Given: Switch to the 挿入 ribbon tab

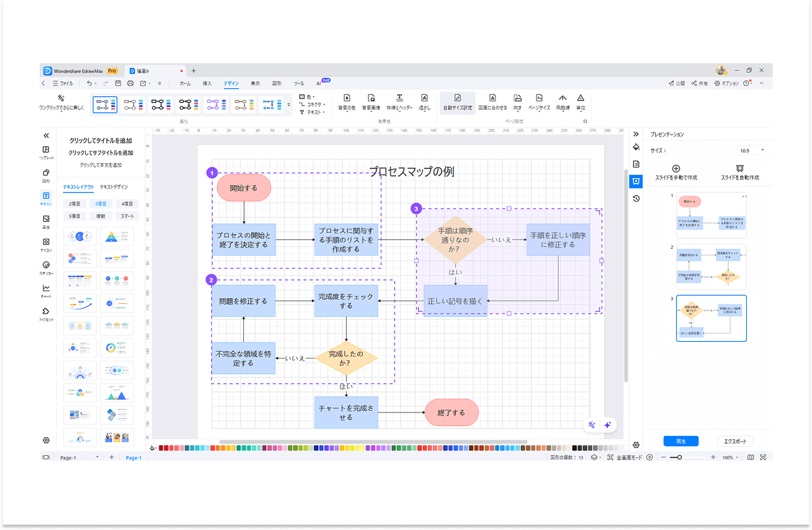Looking at the screenshot, I should [x=207, y=83].
